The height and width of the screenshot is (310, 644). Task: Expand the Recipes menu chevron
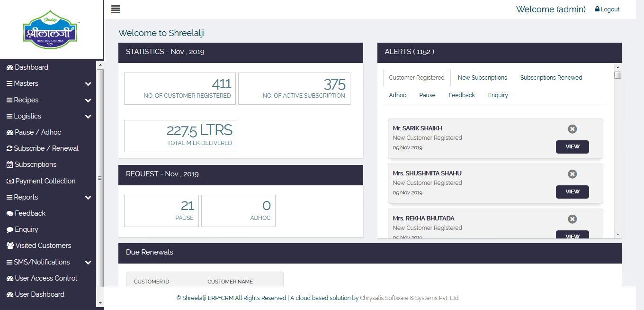coord(88,100)
